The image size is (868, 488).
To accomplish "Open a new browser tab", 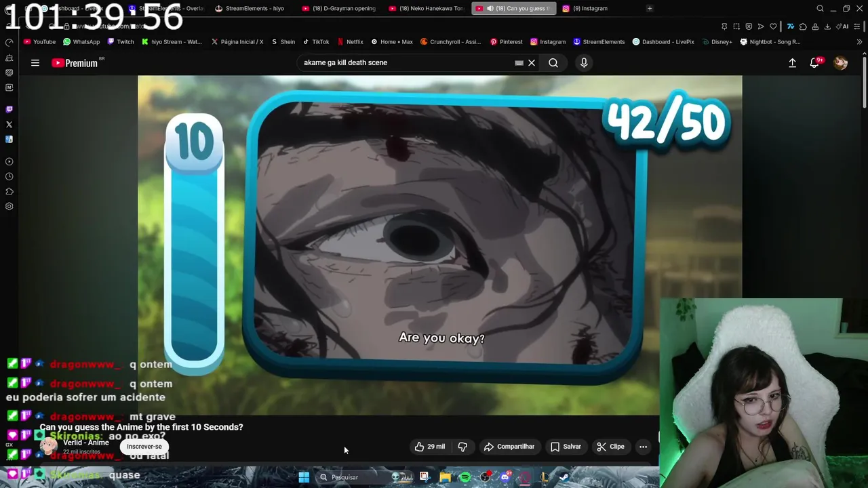I will tap(650, 8).
